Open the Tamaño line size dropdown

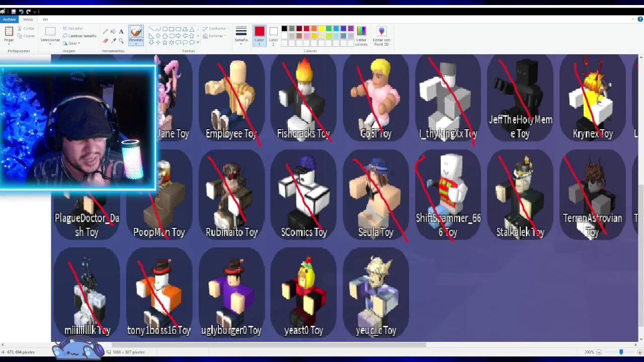coord(241,36)
